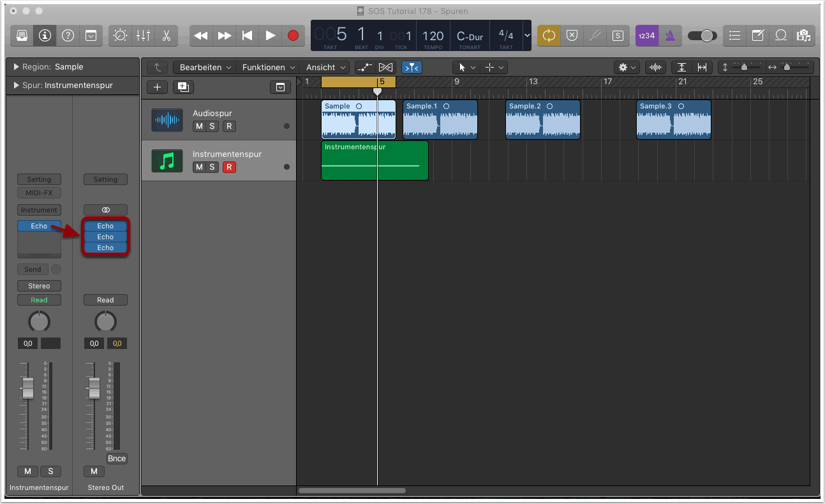Open the Funktionen menu
This screenshot has width=825, height=504.
point(268,67)
